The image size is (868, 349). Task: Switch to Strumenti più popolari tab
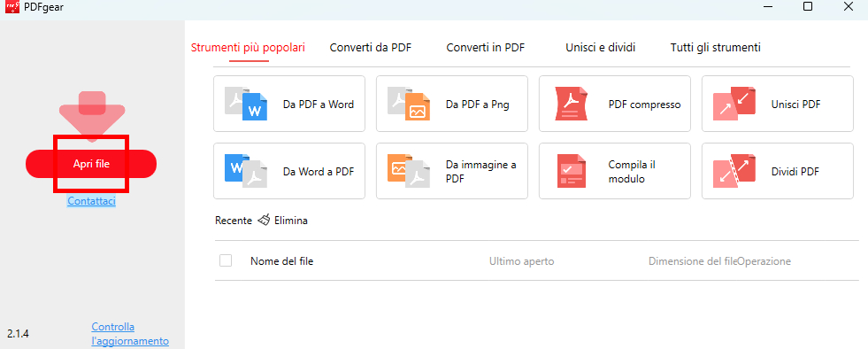pos(248,48)
